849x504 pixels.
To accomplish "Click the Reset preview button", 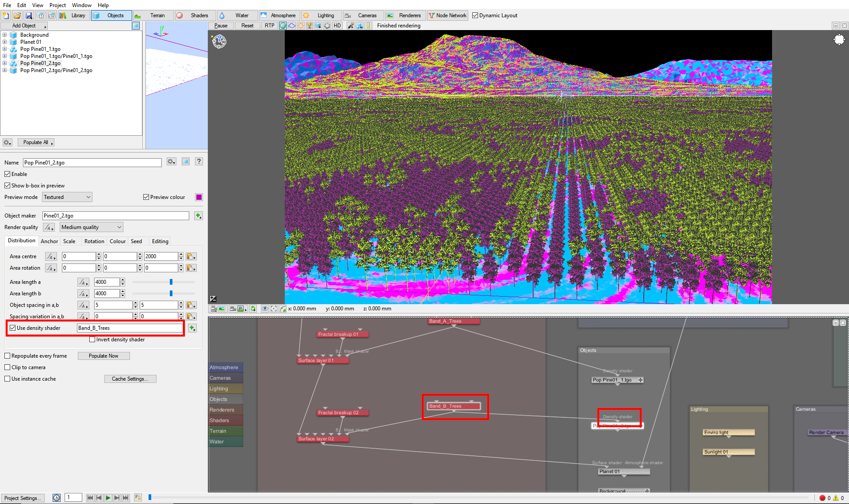I will pos(247,26).
